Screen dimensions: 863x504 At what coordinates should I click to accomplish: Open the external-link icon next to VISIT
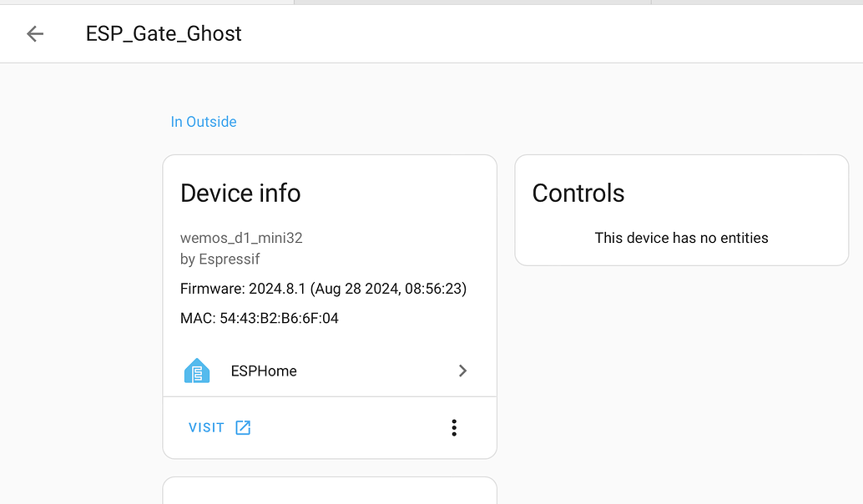pyautogui.click(x=242, y=426)
